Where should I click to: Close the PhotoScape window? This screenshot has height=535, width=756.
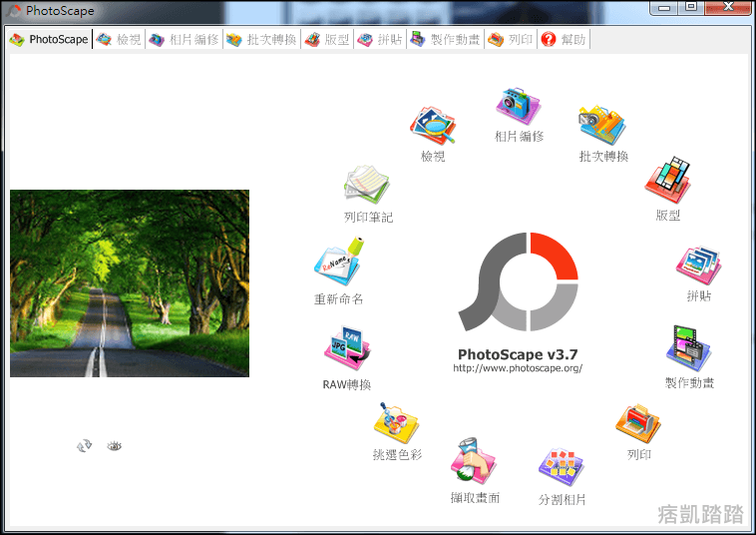tap(728, 7)
